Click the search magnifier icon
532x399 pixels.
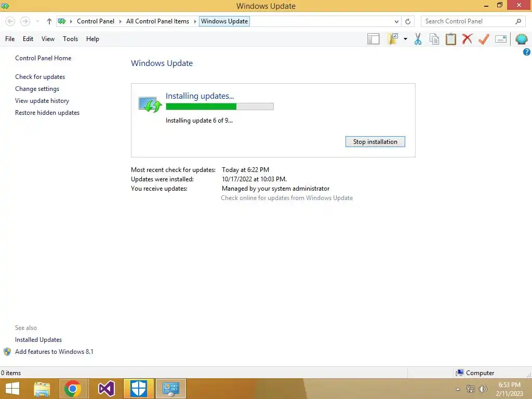518,21
